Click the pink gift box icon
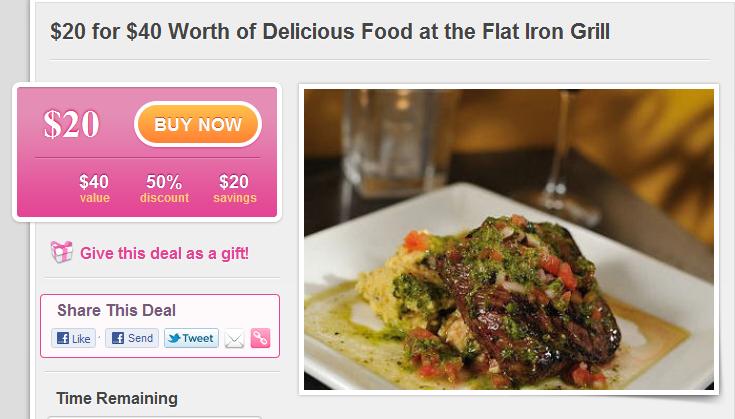 [x=61, y=252]
